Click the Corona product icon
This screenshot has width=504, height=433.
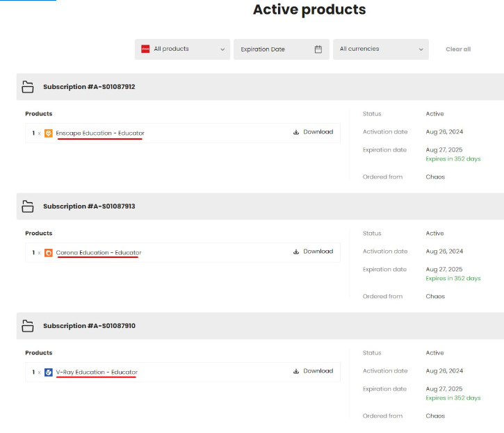(x=49, y=253)
